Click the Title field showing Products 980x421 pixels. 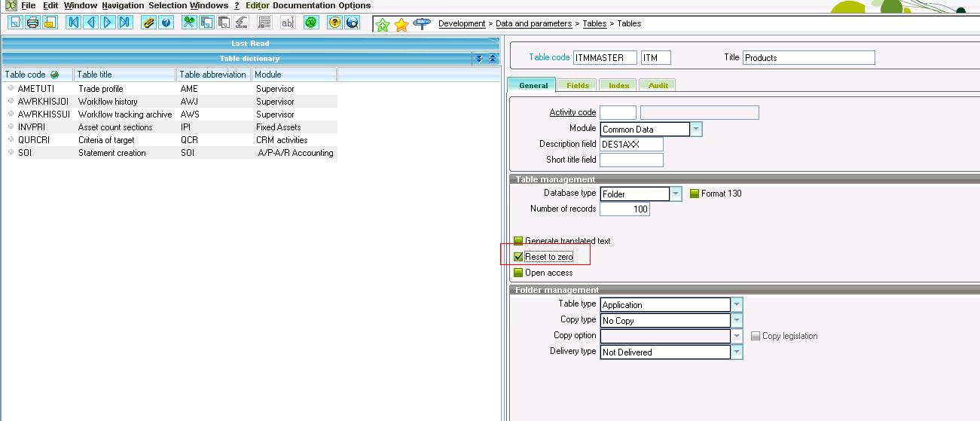809,57
